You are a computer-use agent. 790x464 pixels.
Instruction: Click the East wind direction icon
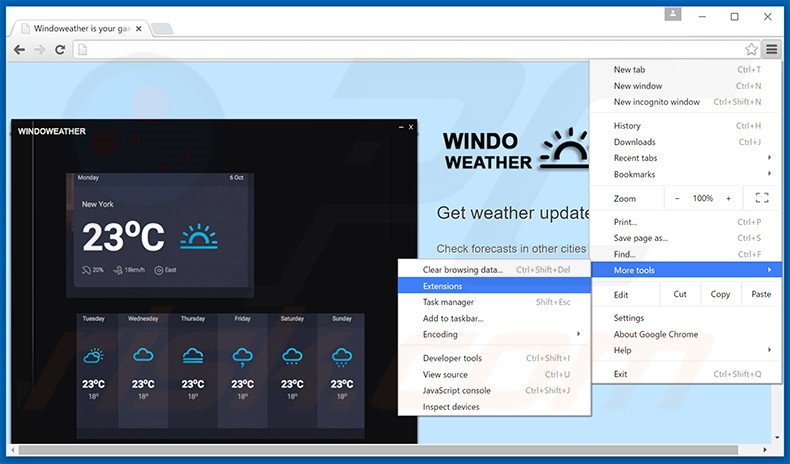point(159,271)
